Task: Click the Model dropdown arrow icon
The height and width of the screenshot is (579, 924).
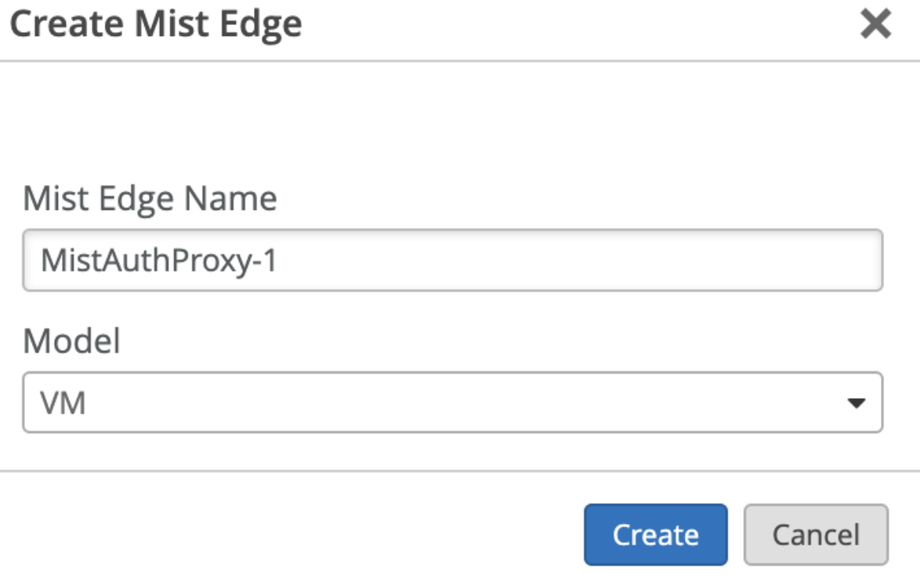Action: (x=857, y=403)
